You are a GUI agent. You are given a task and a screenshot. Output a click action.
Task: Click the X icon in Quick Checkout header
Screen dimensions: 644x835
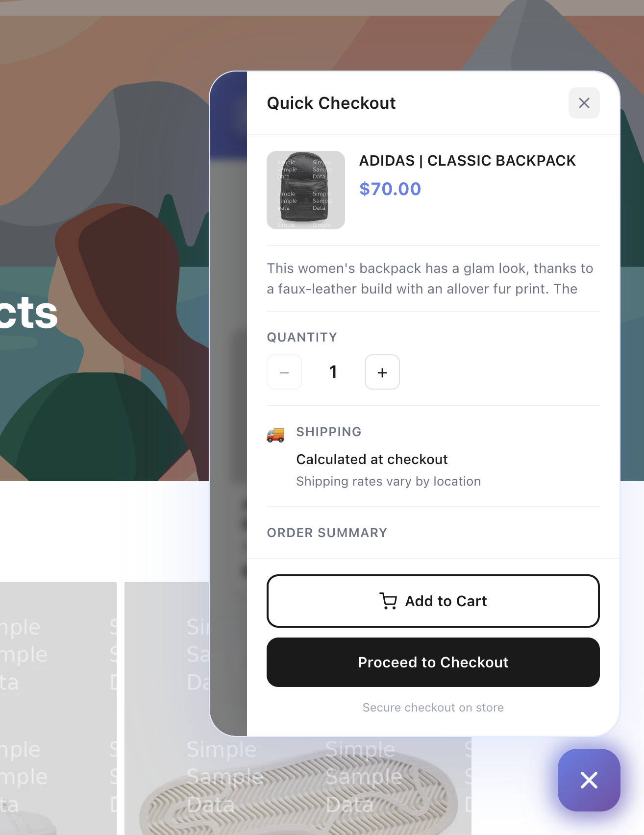pos(584,103)
